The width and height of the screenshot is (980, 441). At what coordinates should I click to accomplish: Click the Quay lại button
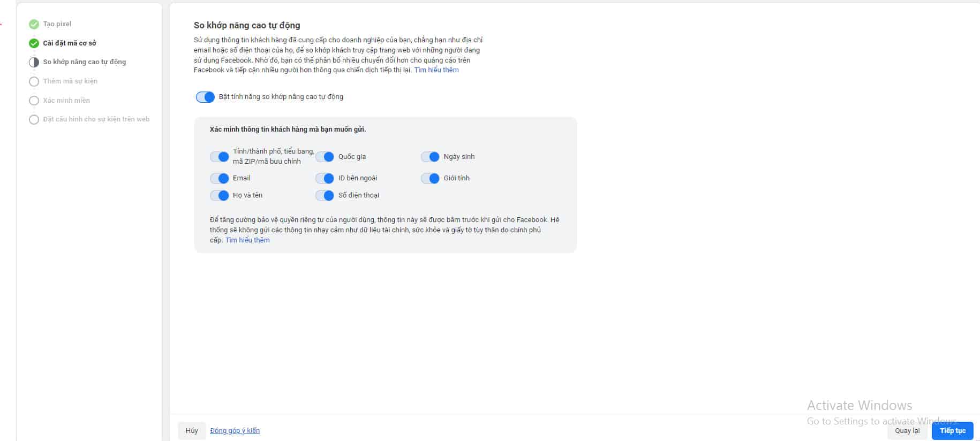[x=907, y=430]
